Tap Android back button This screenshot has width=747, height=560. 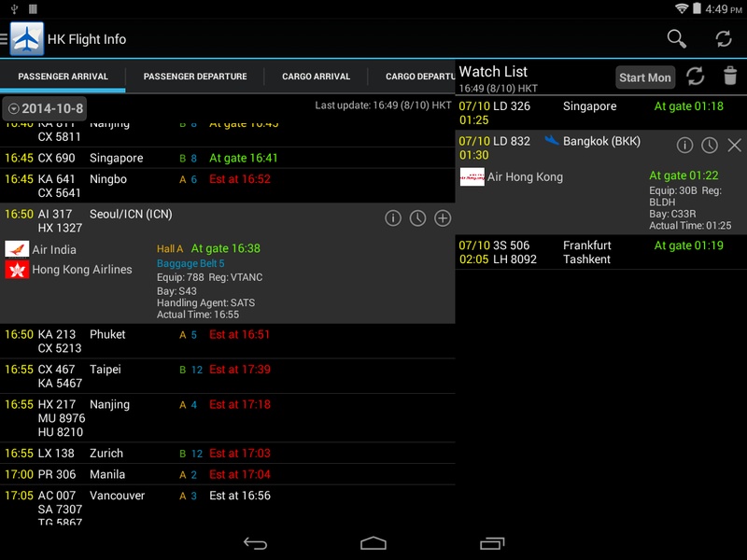click(255, 543)
